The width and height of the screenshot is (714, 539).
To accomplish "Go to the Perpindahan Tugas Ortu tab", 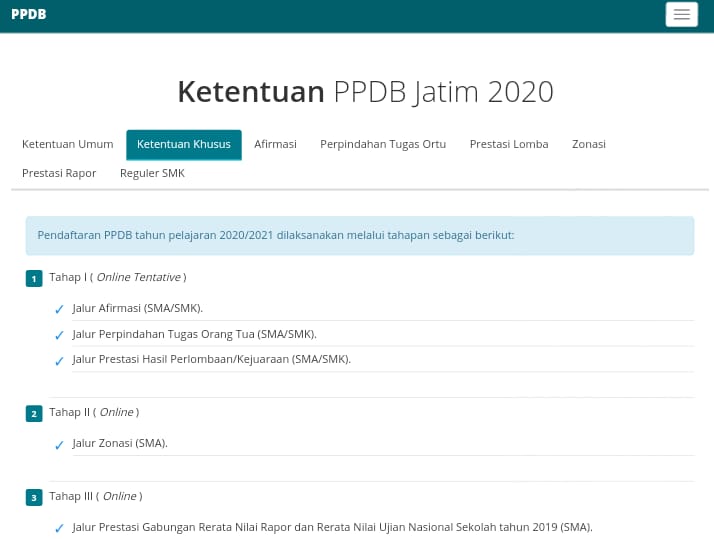I will (x=383, y=144).
